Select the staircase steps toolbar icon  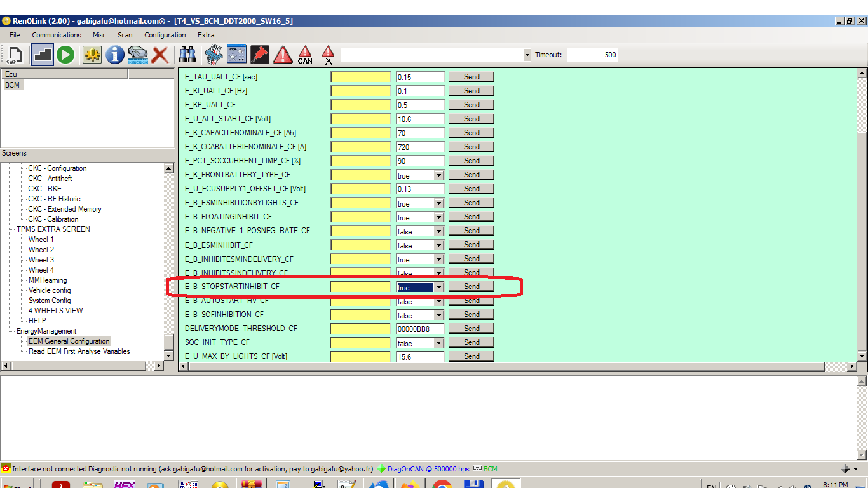coord(42,55)
